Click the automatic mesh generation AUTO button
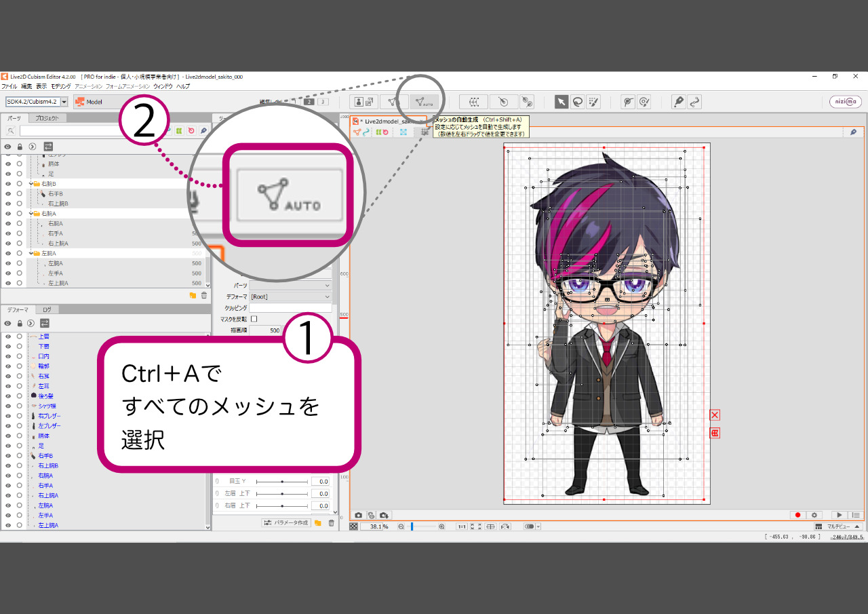This screenshot has height=614, width=868. 425,102
